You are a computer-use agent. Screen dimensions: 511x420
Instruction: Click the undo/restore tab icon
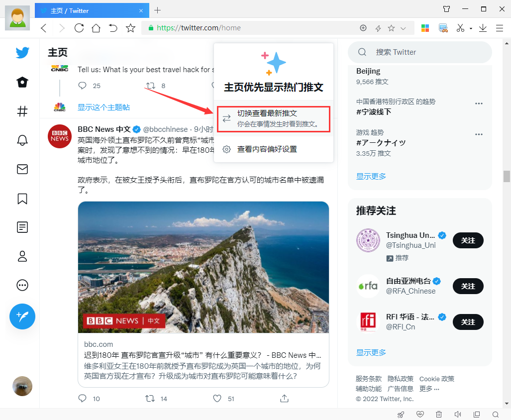point(113,28)
